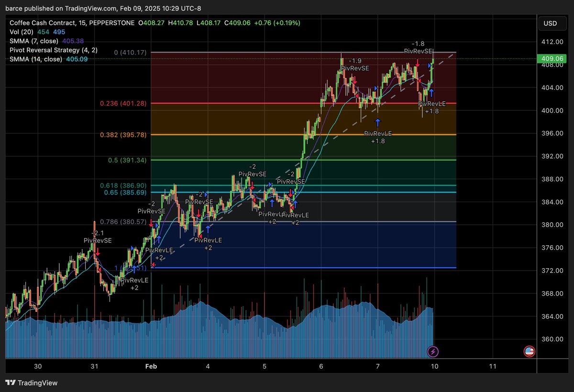Viewport: 574px width, 392px height.
Task: Click the 0.382 (395.78) Fibonacci label
Action: click(123, 135)
